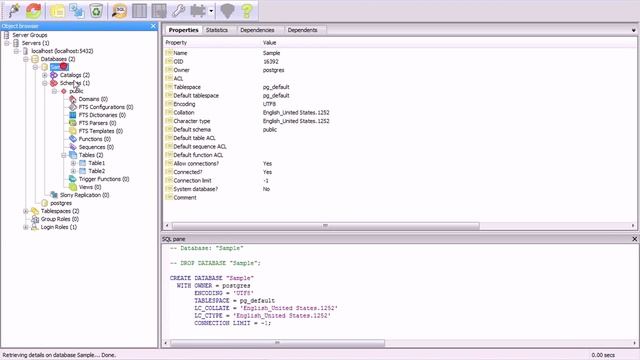Select the Encoding property row

point(400,104)
